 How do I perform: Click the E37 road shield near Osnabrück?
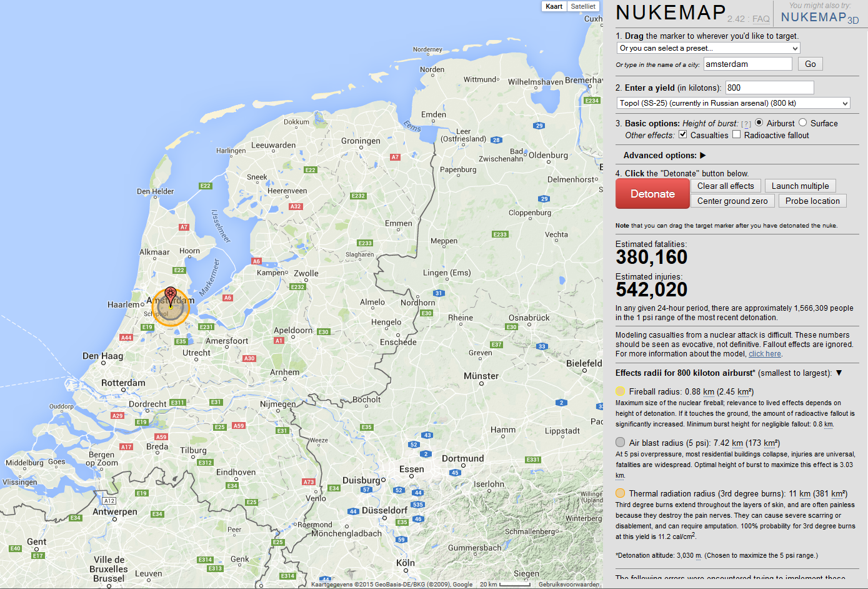coord(496,345)
